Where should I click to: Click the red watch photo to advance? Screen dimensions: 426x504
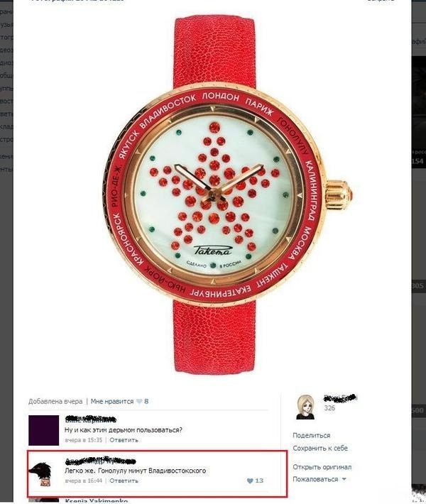coord(214,195)
